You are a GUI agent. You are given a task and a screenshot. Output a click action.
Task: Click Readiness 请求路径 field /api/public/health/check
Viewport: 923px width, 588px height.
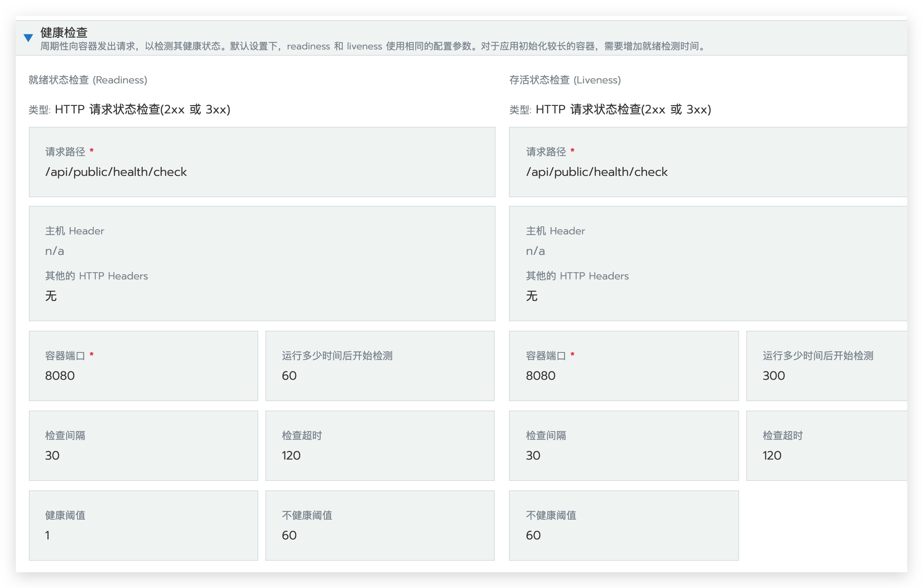pos(116,172)
